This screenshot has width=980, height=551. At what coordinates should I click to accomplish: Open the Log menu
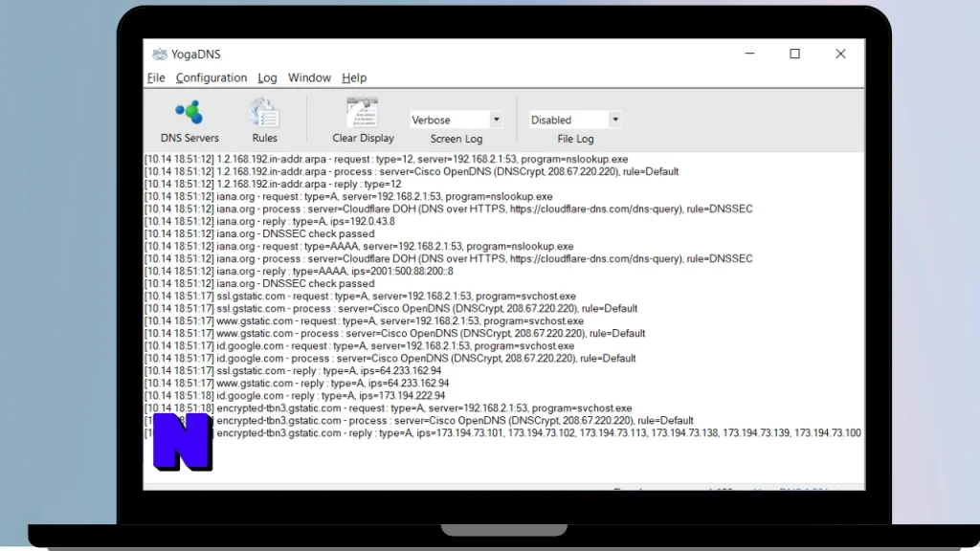click(x=267, y=78)
